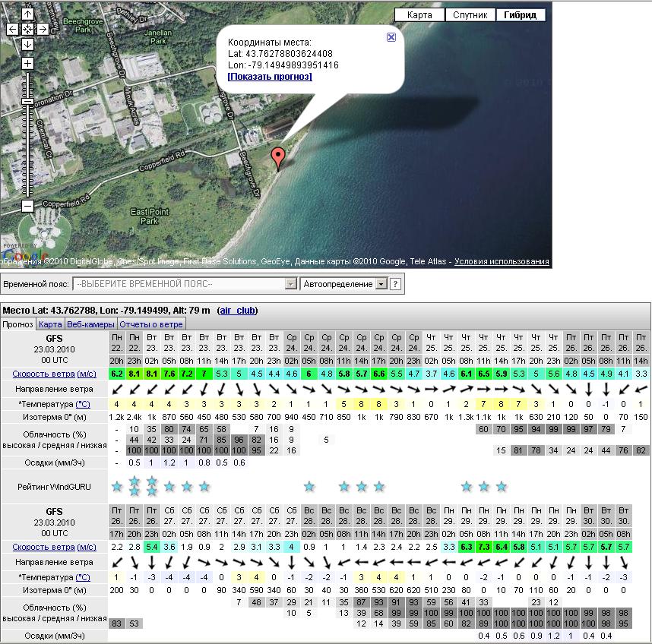The width and height of the screenshot is (652, 644).
Task: Zoom out the map with minus button
Action: click(x=27, y=206)
